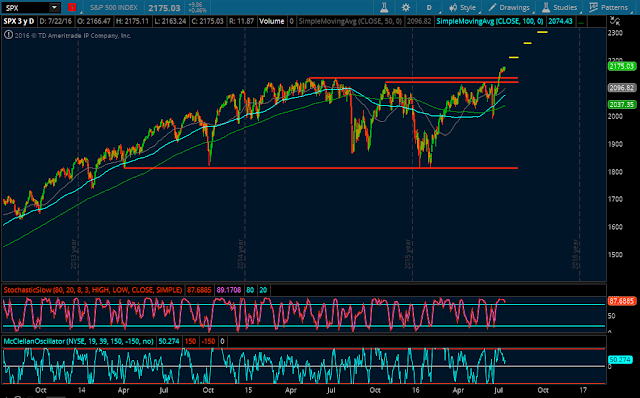Click the red number 1 link badge
640x398 pixels.
click(72, 7)
